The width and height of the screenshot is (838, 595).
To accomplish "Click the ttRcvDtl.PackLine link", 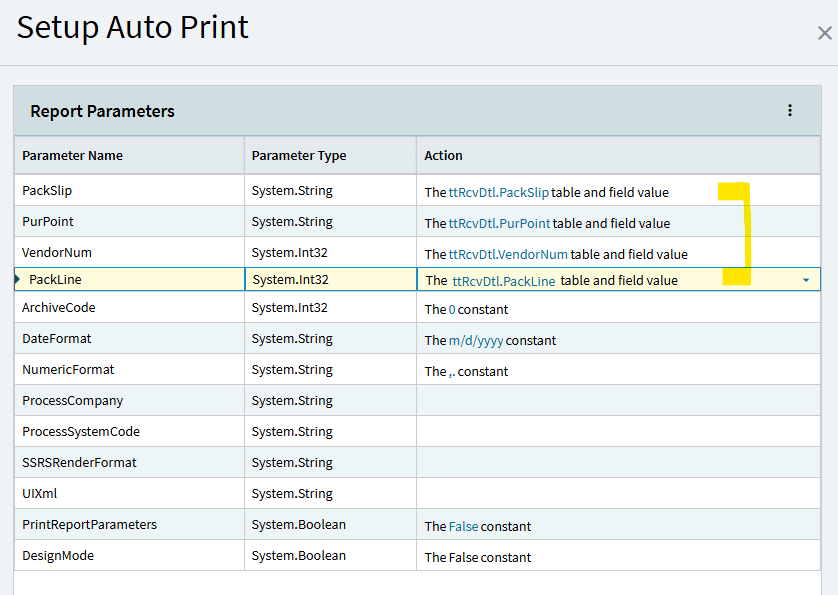I will coord(503,281).
